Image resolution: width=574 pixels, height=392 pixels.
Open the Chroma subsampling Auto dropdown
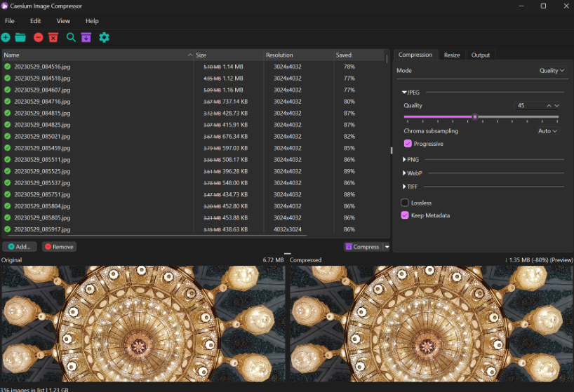point(547,130)
